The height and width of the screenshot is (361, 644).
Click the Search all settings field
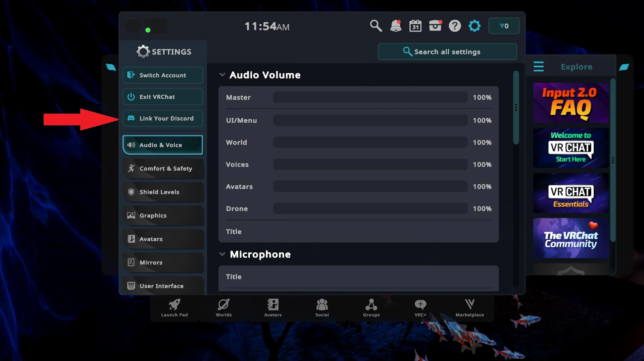pyautogui.click(x=447, y=52)
